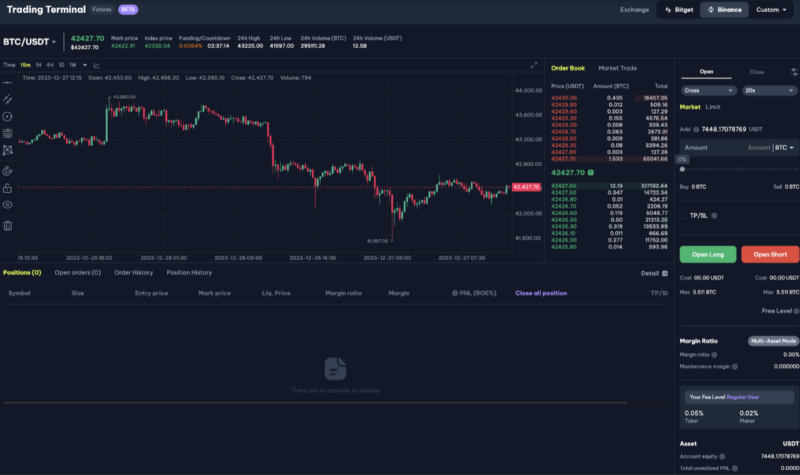Click the order amount percentage slider
Screen dimensions: 800x475
coord(738,169)
